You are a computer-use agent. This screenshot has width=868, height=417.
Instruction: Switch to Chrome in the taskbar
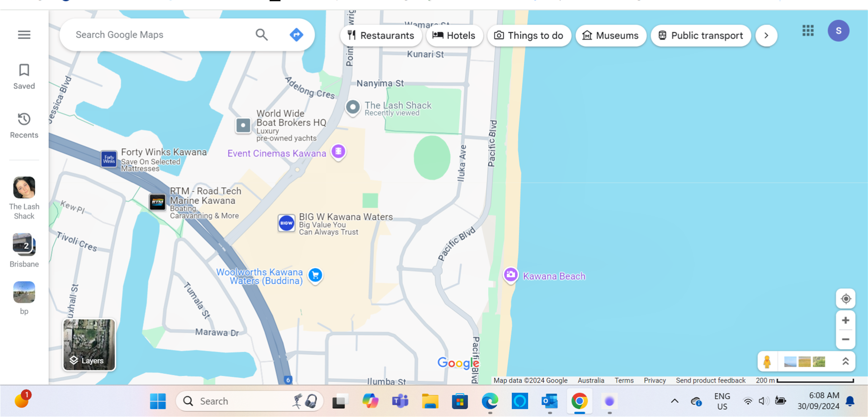tap(579, 401)
